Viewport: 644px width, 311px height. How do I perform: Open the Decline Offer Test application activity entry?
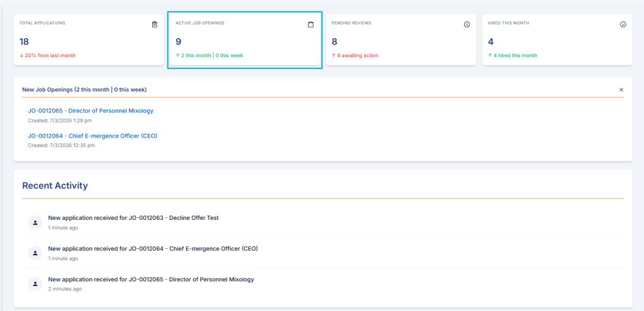click(323, 222)
